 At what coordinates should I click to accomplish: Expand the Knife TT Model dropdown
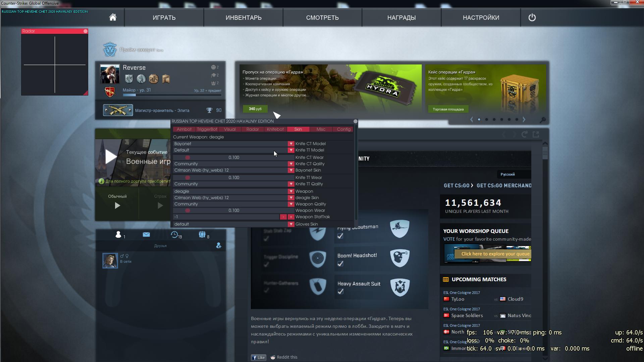(x=291, y=150)
